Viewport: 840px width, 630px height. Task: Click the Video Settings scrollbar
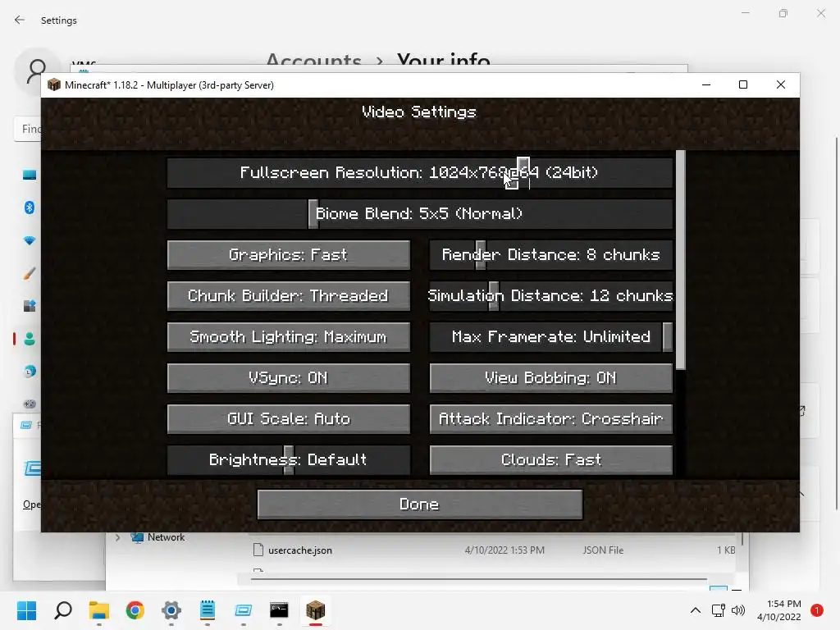pos(680,260)
